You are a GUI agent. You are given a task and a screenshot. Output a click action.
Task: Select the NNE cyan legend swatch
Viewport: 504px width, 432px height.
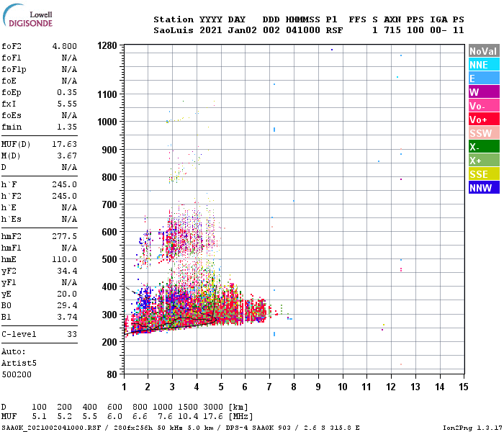click(484, 65)
